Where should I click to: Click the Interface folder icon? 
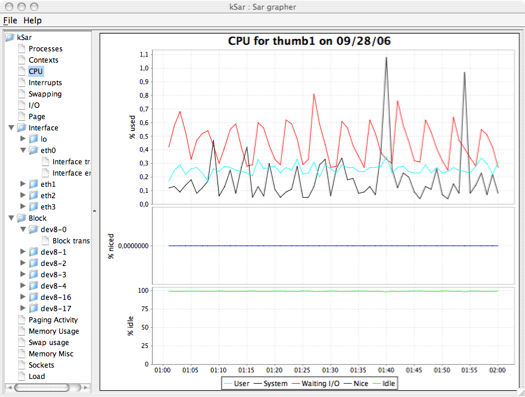click(21, 128)
